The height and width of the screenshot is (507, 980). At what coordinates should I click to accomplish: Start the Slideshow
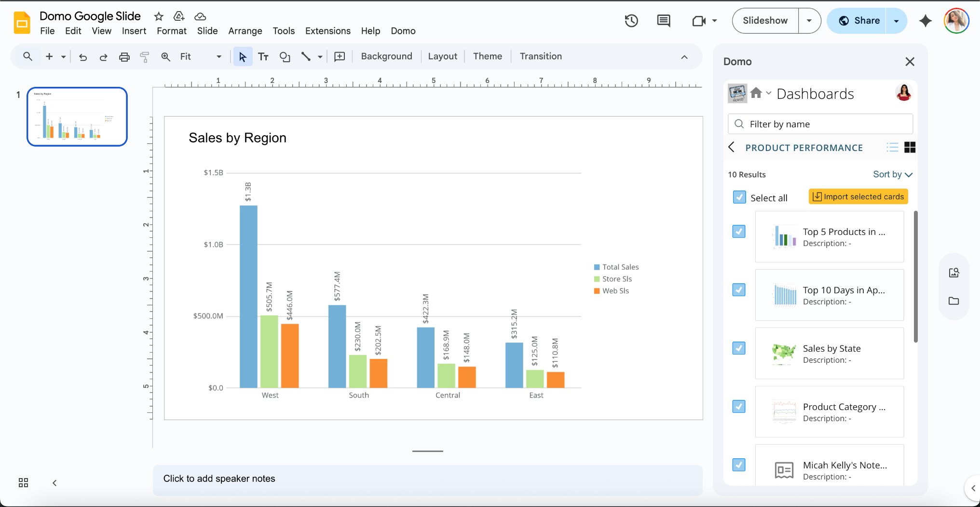coord(765,21)
